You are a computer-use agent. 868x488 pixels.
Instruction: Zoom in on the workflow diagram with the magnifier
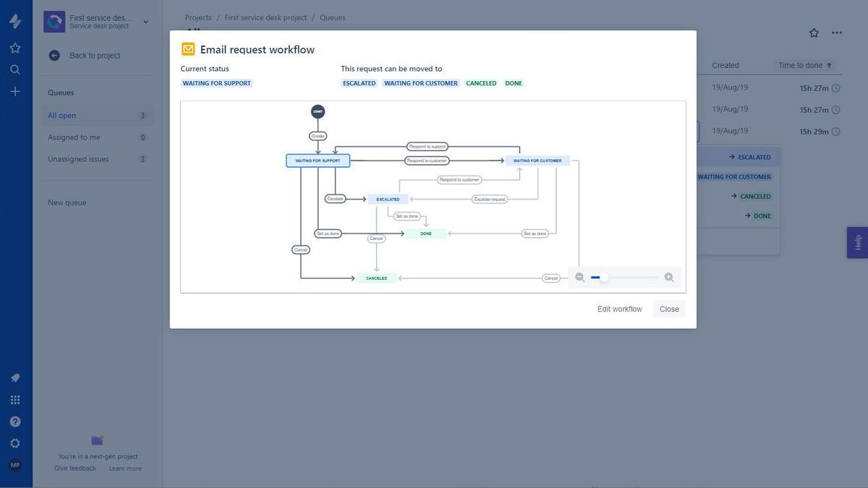(x=668, y=277)
